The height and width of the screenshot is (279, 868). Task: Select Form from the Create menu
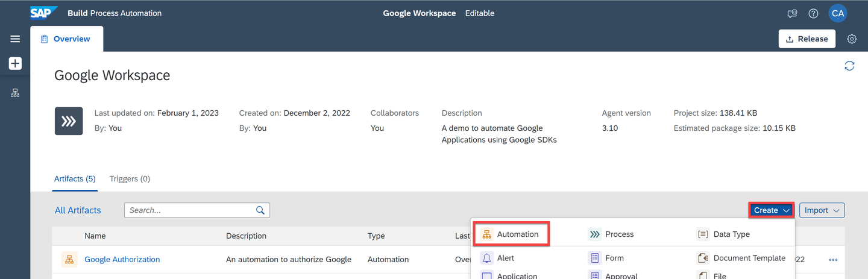pyautogui.click(x=606, y=258)
